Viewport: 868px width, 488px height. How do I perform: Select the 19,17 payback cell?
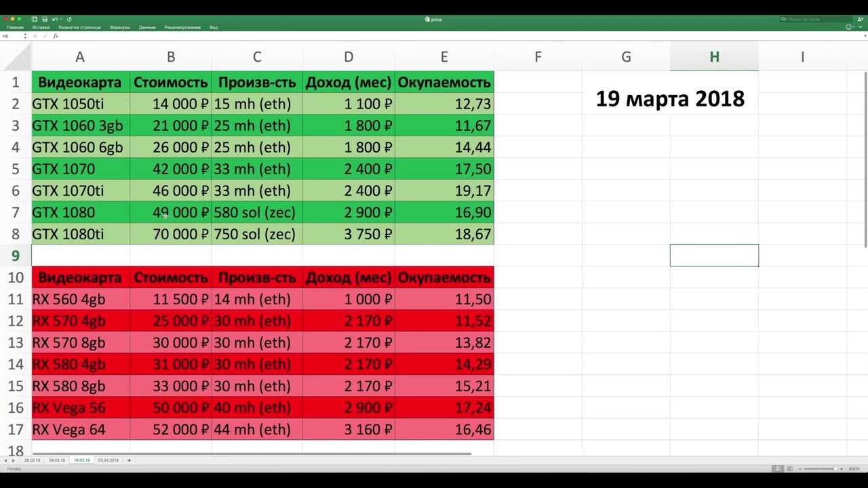[444, 190]
